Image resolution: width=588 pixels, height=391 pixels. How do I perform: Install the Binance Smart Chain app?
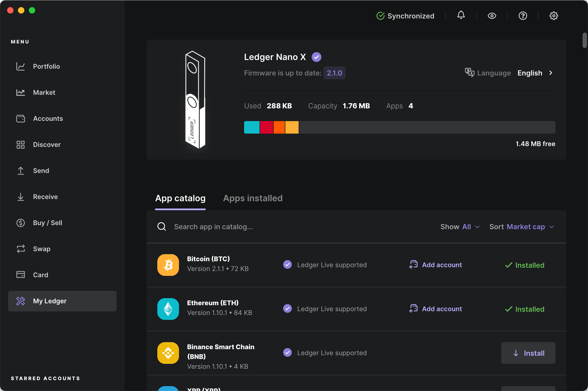tap(528, 353)
